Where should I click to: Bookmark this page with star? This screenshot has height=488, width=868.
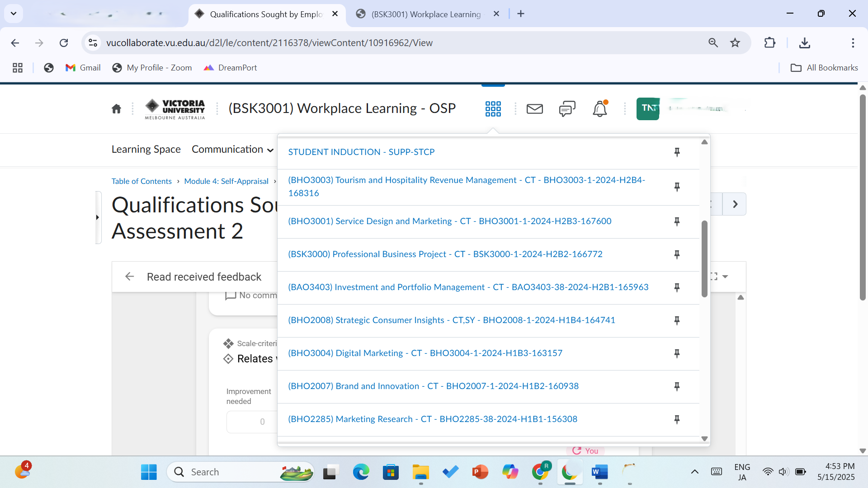[735, 43]
